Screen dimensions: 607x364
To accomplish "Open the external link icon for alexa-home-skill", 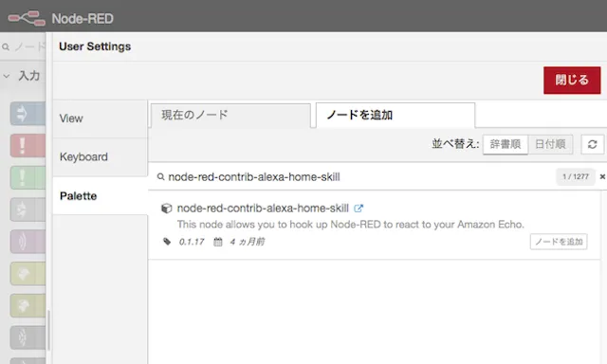I will click(x=359, y=209).
